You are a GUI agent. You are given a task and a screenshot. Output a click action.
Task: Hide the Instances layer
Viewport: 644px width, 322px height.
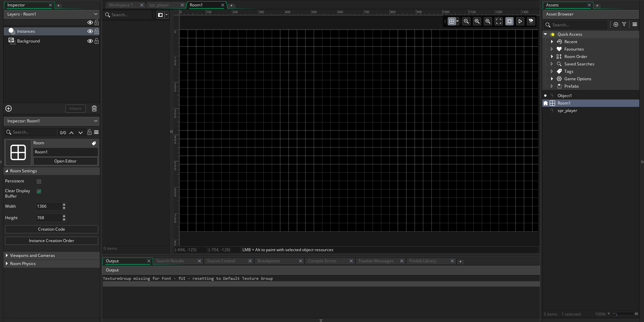point(90,31)
